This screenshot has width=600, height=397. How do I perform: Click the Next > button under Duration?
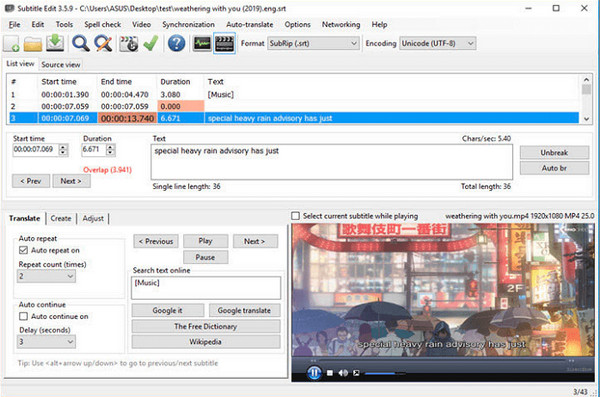tap(71, 181)
